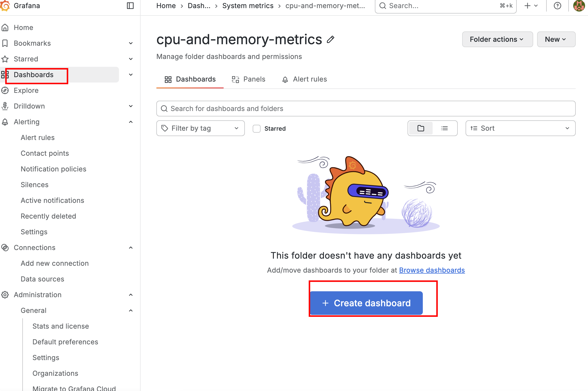Viewport: 588px width, 391px height.
Task: Collapse the Connections section
Action: [x=131, y=247]
